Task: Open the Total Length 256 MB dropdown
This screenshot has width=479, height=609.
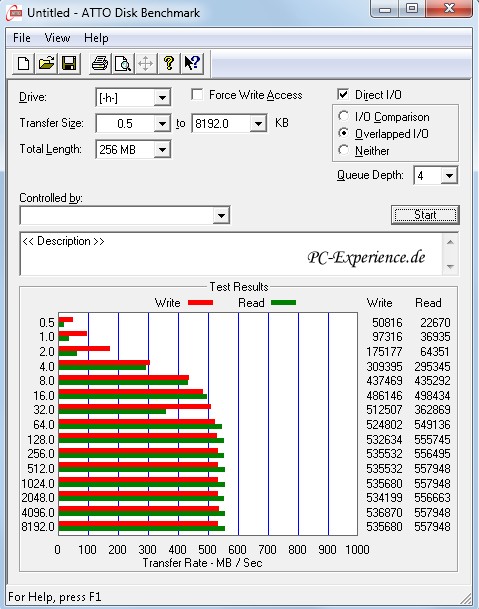Action: click(162, 150)
